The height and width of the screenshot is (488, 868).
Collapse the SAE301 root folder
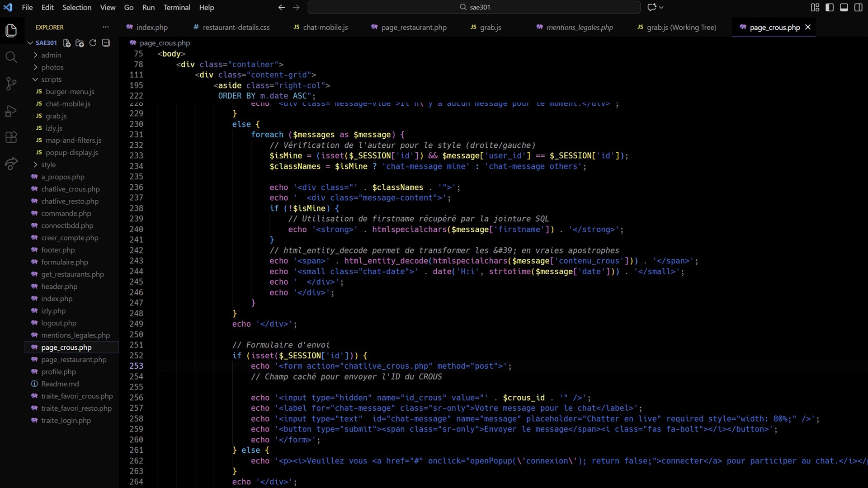tap(30, 43)
